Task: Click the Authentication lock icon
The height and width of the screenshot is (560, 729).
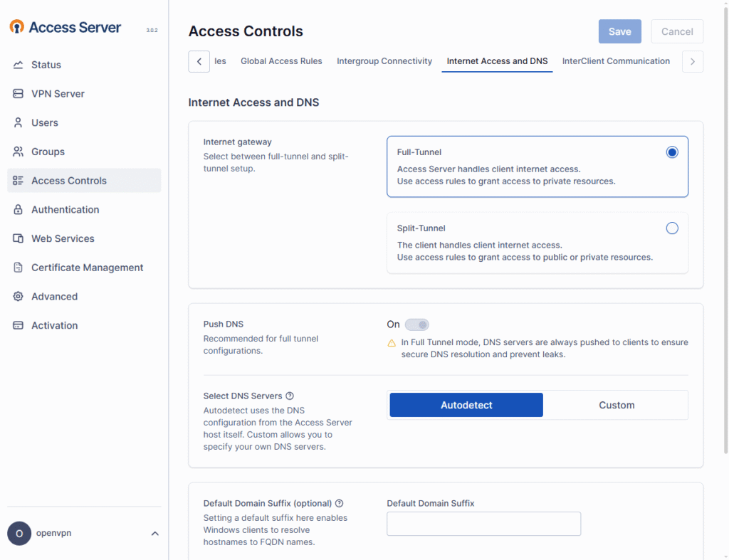Action: tap(19, 210)
